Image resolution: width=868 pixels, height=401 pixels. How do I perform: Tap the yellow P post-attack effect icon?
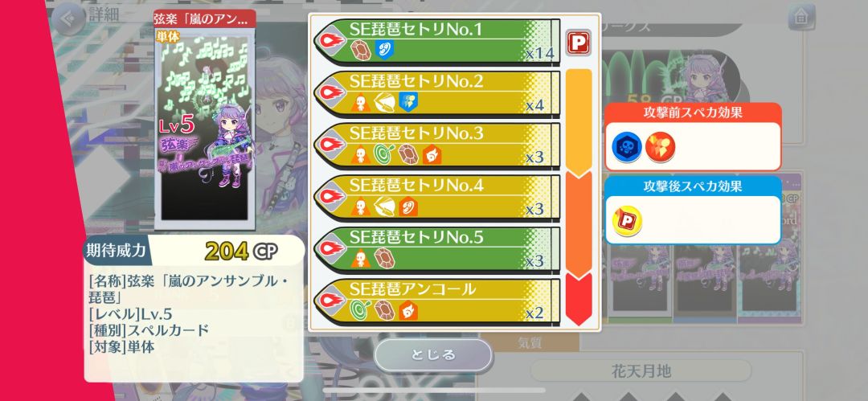(x=627, y=220)
